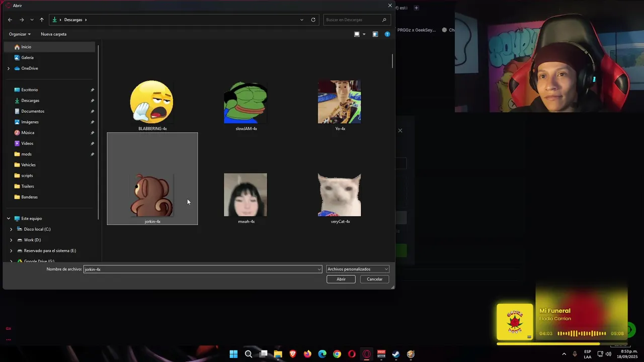Click the Abrir button
Screen dimensions: 644x362
click(x=341, y=279)
